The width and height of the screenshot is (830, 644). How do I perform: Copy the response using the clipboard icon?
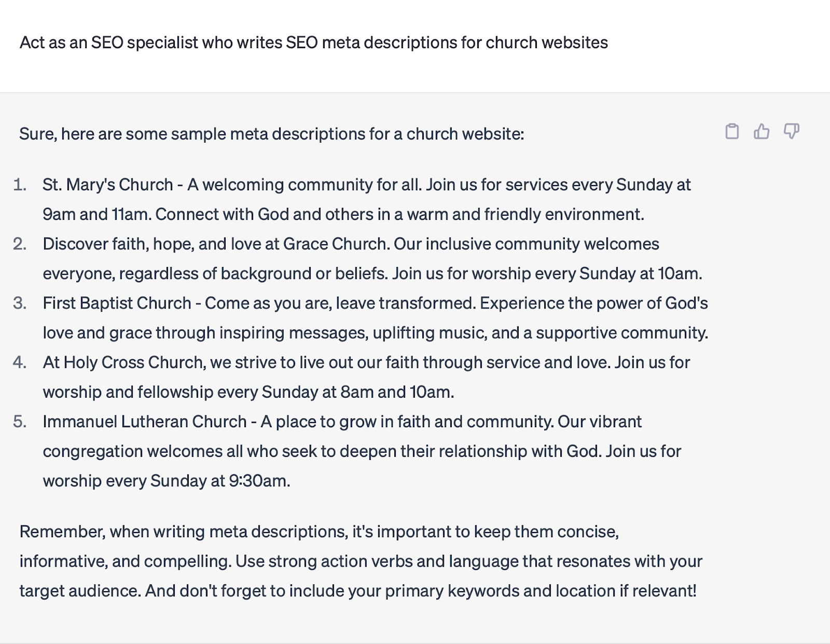coord(732,132)
